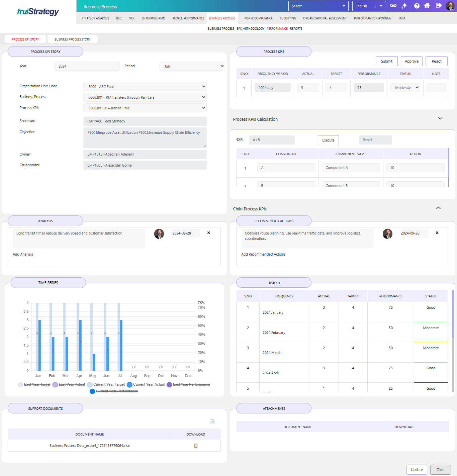
Task: Go to the home icon
Action: pyautogui.click(x=427, y=6)
